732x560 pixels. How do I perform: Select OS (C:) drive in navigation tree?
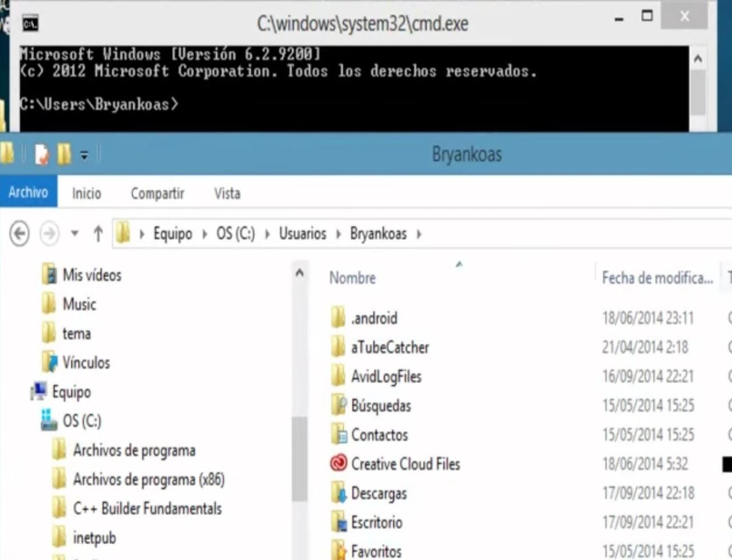(x=82, y=421)
